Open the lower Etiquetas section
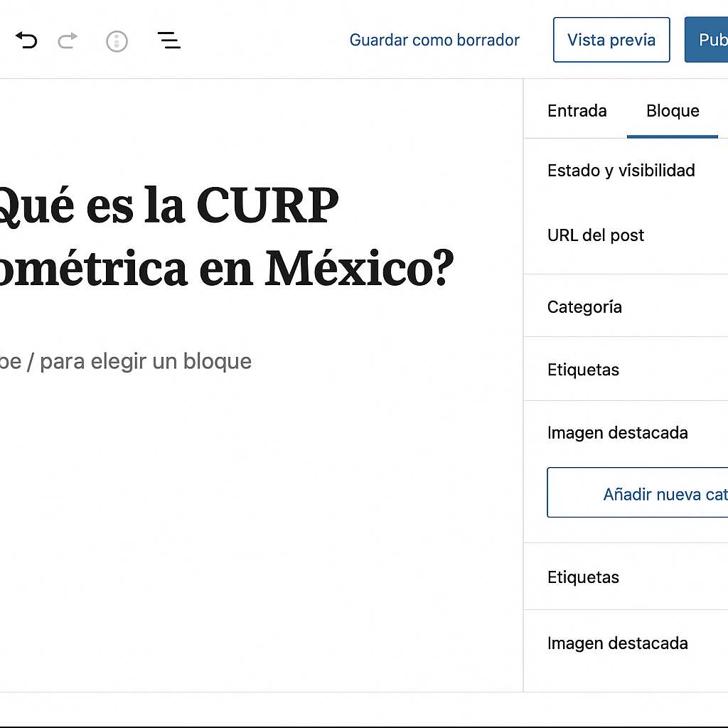The height and width of the screenshot is (728, 728). pyautogui.click(x=583, y=577)
